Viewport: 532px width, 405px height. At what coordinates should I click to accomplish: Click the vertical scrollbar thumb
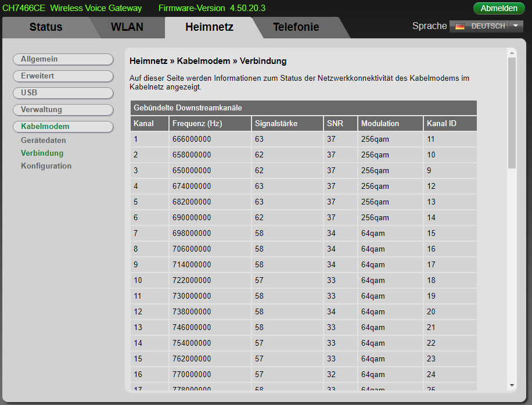pos(512,113)
